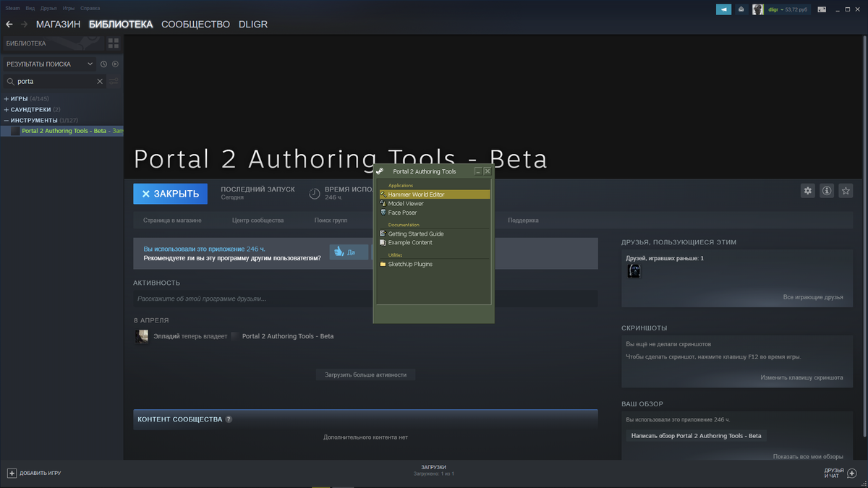Open announcements megaphone button
This screenshot has height=488, width=868.
(723, 9)
